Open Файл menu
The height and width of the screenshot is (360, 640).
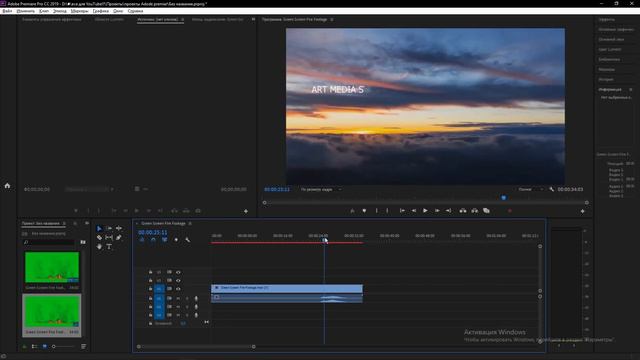(7, 11)
